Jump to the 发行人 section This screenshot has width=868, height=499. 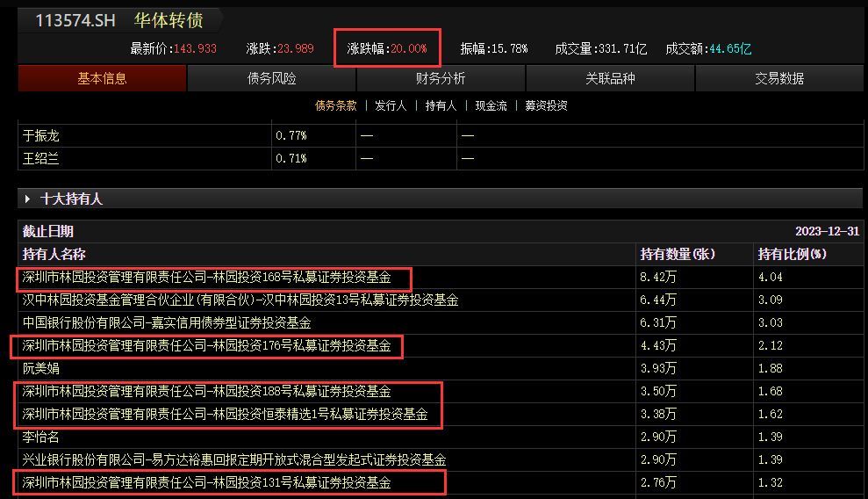[x=391, y=105]
